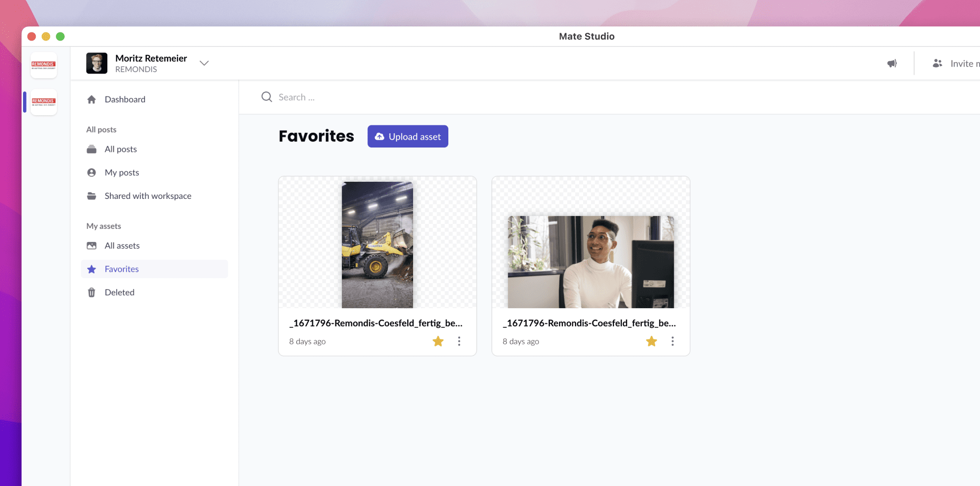Screen dimensions: 980x486
Task: Click the All assets image icon
Action: [x=92, y=246]
